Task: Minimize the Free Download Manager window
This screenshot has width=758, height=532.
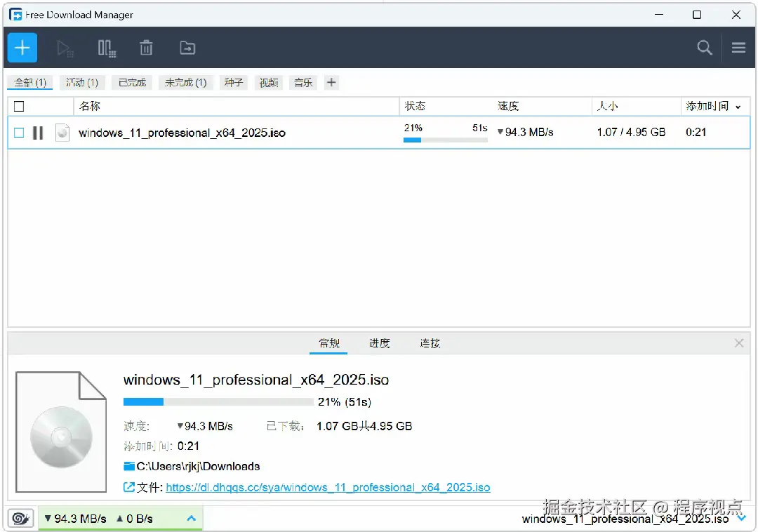Action: click(658, 15)
